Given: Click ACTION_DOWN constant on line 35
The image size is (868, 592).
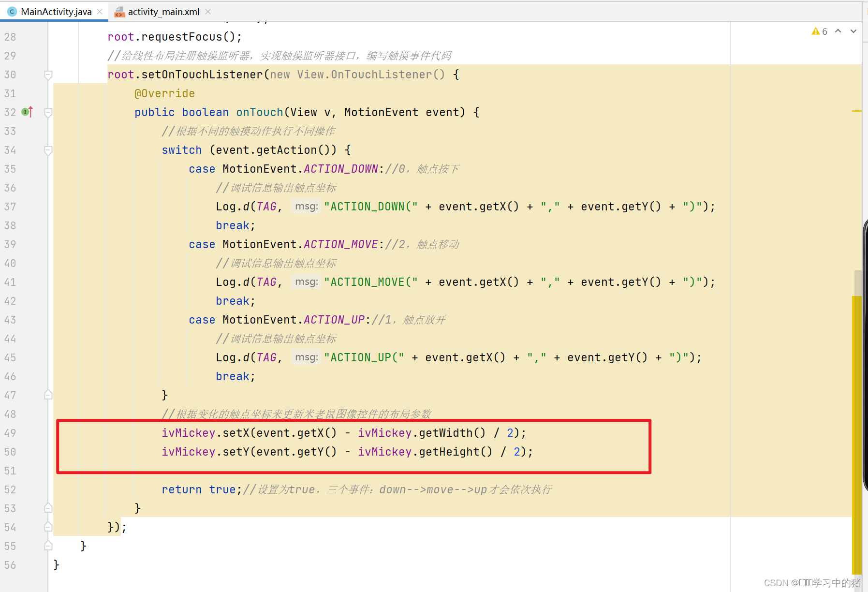Looking at the screenshot, I should (341, 169).
